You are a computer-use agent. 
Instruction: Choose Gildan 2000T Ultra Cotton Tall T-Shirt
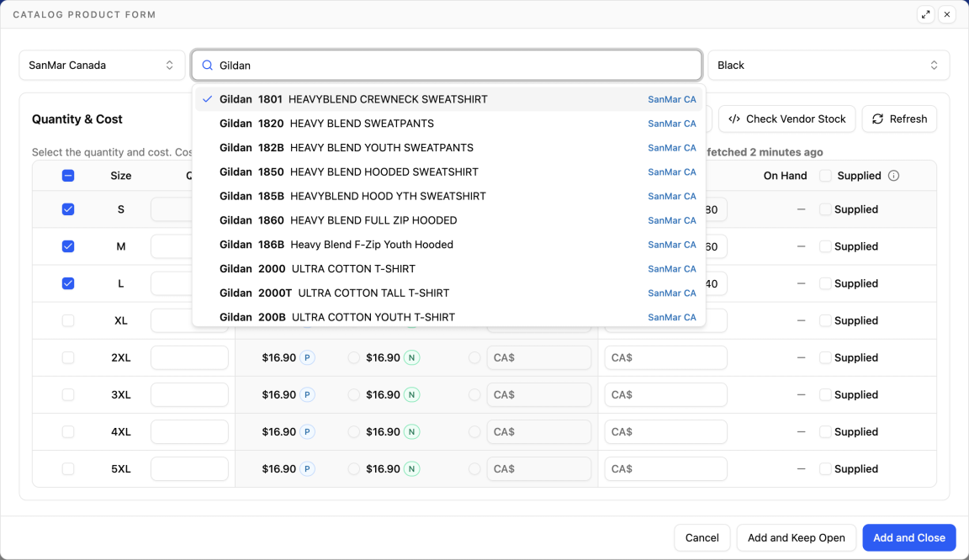[448, 293]
